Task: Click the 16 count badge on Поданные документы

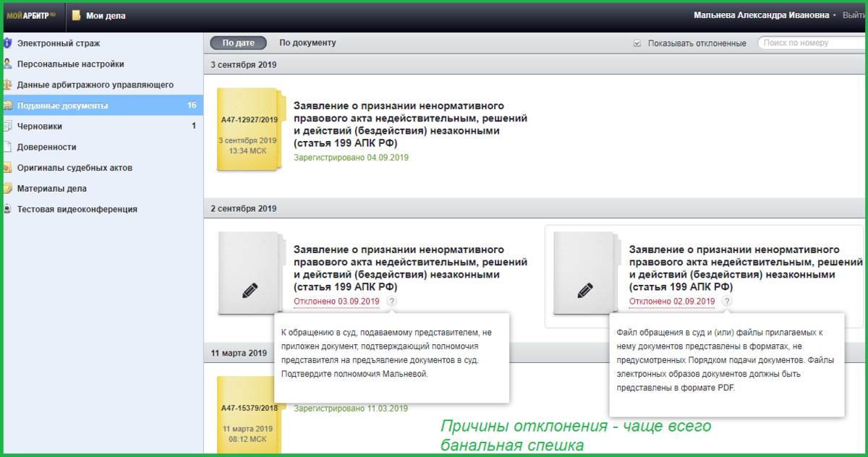Action: pyautogui.click(x=192, y=106)
